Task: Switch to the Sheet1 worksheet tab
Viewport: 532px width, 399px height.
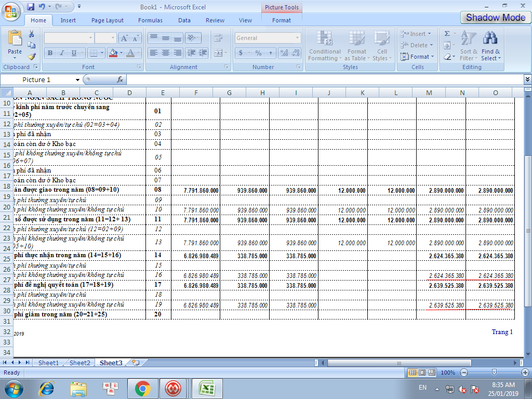Action: tap(48, 363)
